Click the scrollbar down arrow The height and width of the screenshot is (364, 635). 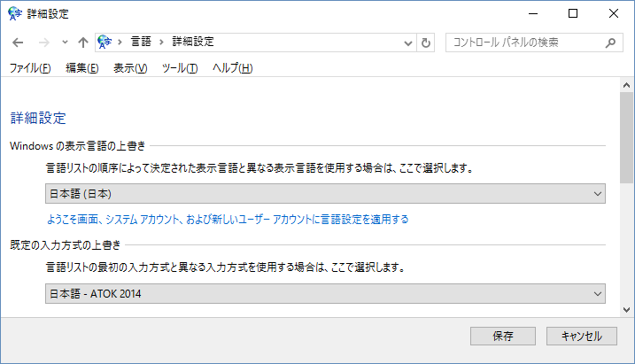point(627,309)
